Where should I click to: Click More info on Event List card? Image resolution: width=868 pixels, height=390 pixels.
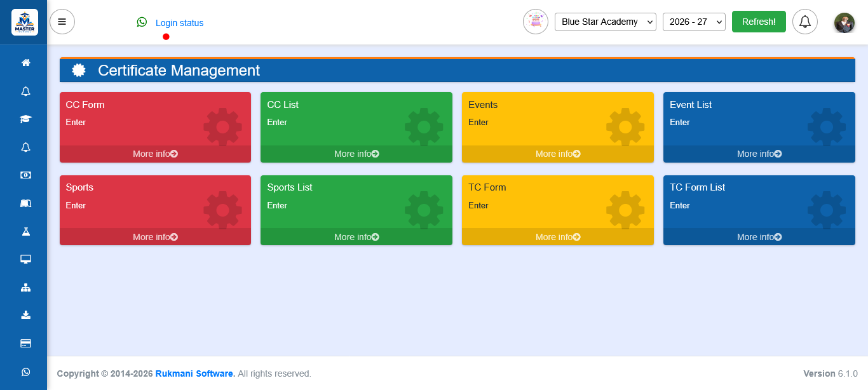pyautogui.click(x=759, y=154)
